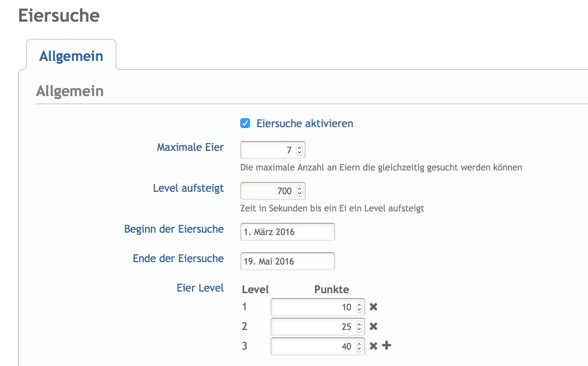
Task: Open the Beginn der Eiersuche date field
Action: (287, 232)
